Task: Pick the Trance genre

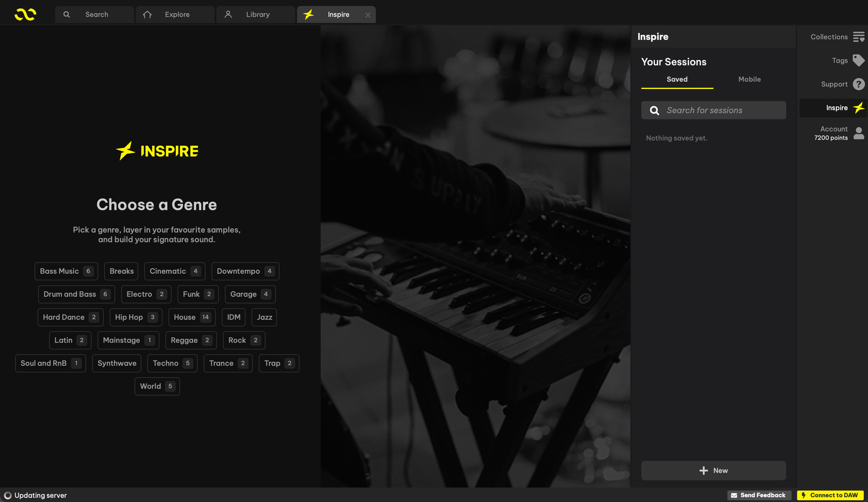Action: coord(228,363)
